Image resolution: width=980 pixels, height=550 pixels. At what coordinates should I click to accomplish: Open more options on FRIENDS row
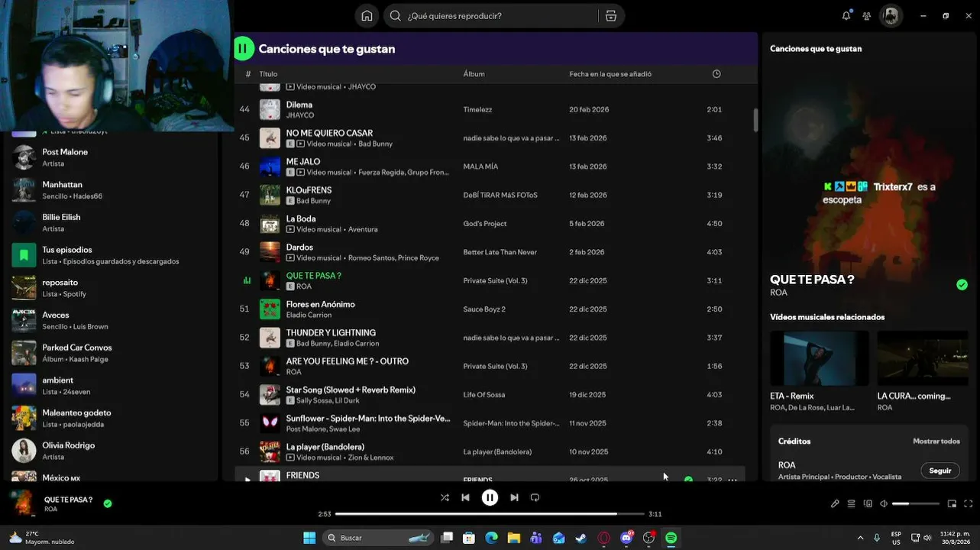coord(733,480)
